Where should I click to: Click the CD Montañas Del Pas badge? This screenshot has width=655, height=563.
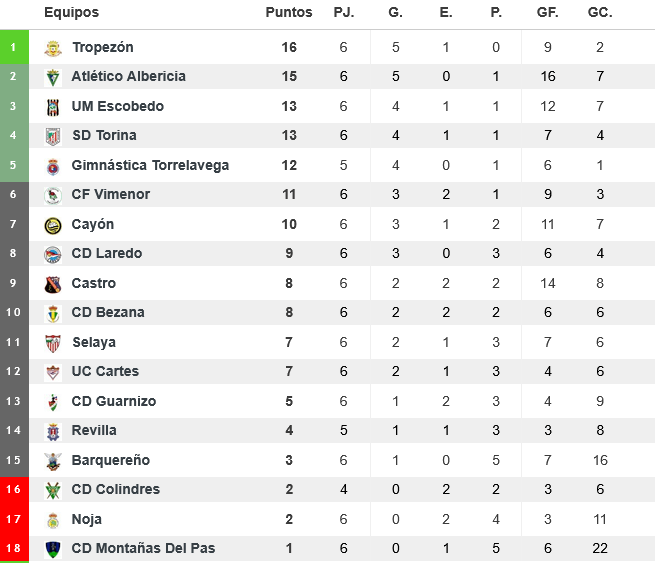pos(53,549)
